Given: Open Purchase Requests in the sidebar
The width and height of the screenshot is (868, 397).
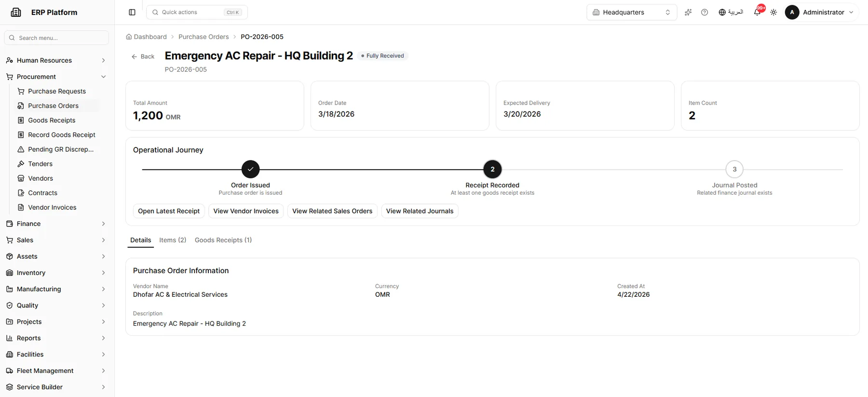Looking at the screenshot, I should coord(57,91).
